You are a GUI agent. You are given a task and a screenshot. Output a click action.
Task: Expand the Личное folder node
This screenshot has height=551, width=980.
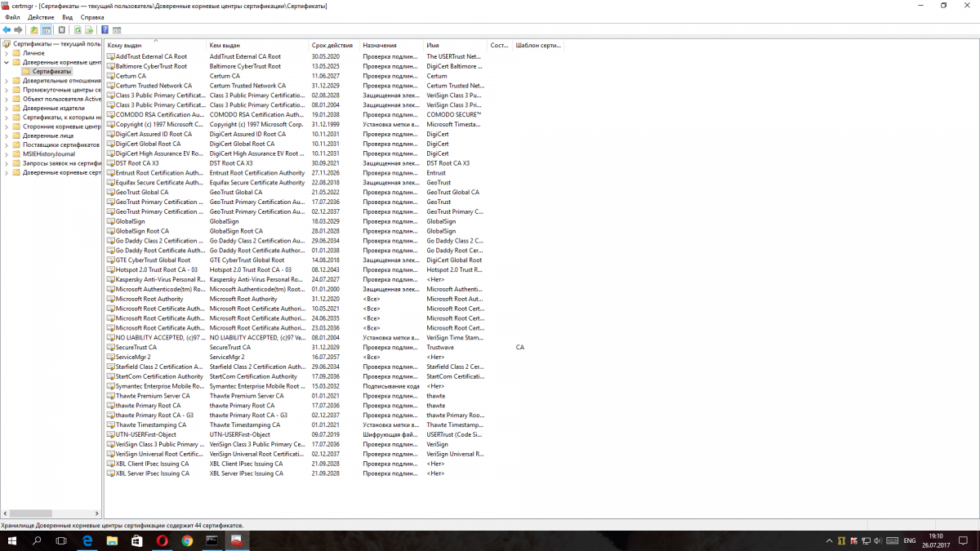7,52
